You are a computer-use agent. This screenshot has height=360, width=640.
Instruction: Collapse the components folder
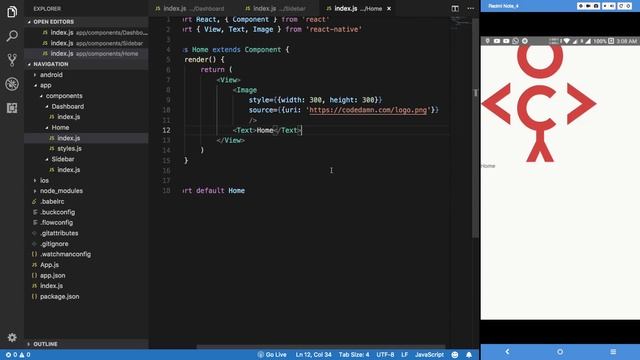click(64, 96)
